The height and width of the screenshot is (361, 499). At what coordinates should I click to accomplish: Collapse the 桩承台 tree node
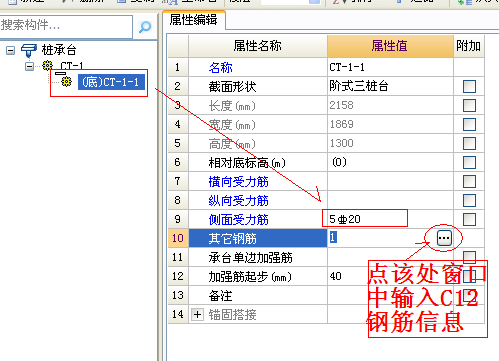(11, 51)
